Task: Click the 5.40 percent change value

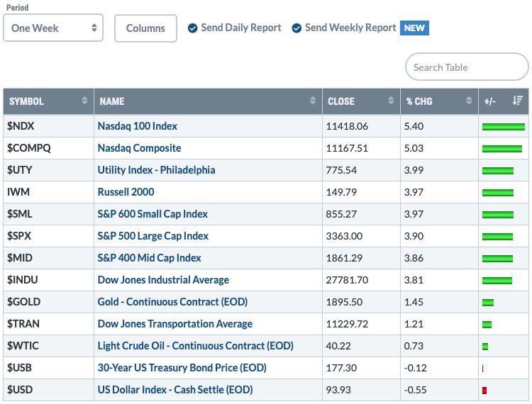Action: tap(414, 126)
